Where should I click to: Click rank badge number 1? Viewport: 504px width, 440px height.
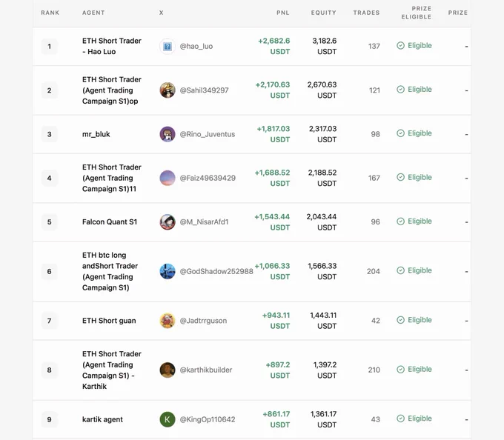(x=50, y=46)
